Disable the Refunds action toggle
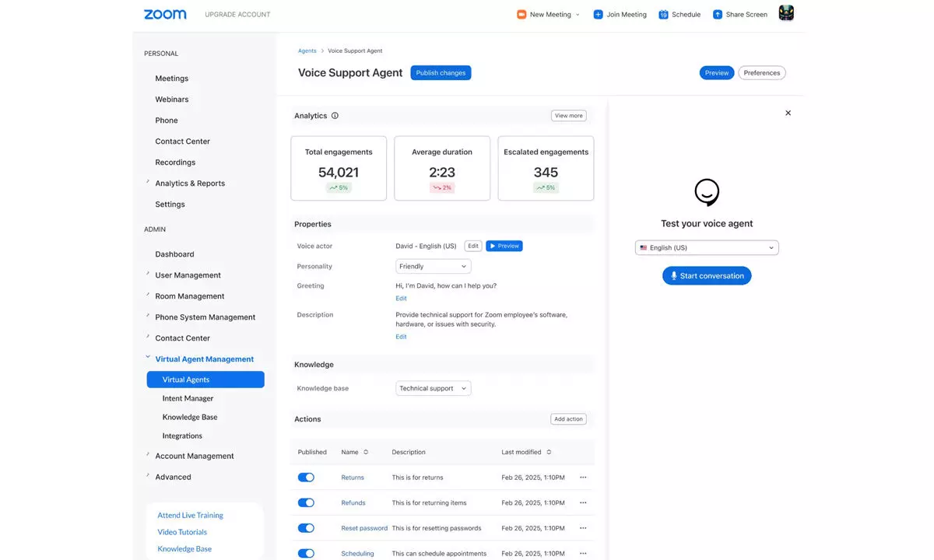The width and height of the screenshot is (934, 560). point(306,503)
